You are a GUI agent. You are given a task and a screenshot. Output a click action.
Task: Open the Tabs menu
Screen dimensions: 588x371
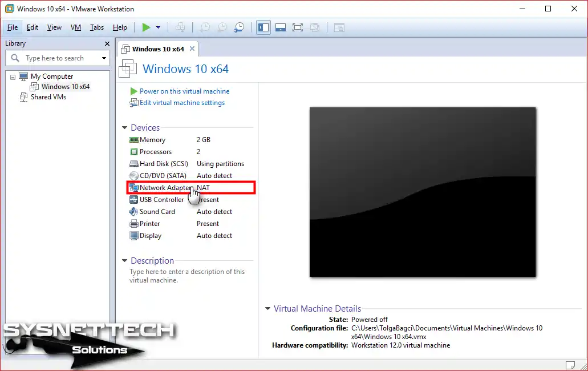tap(97, 27)
